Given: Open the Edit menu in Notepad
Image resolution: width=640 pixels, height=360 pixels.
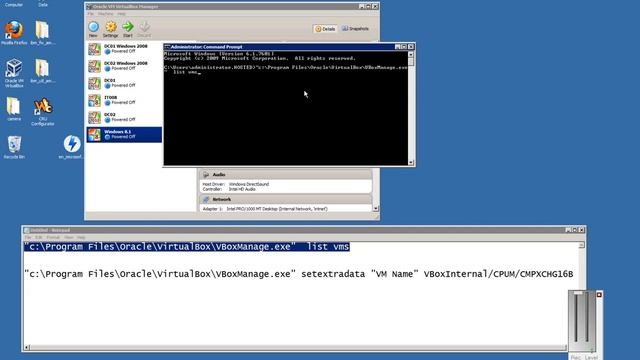Looking at the screenshot, I should pos(38,237).
